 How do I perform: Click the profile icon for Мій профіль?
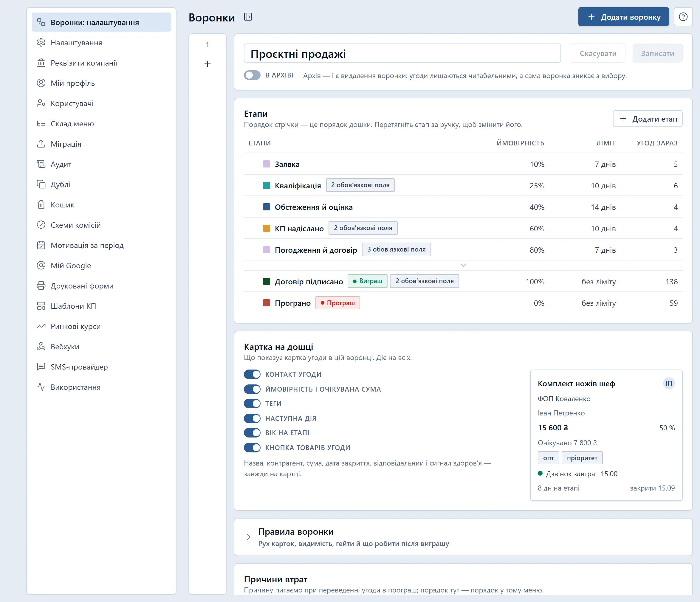pos(41,83)
